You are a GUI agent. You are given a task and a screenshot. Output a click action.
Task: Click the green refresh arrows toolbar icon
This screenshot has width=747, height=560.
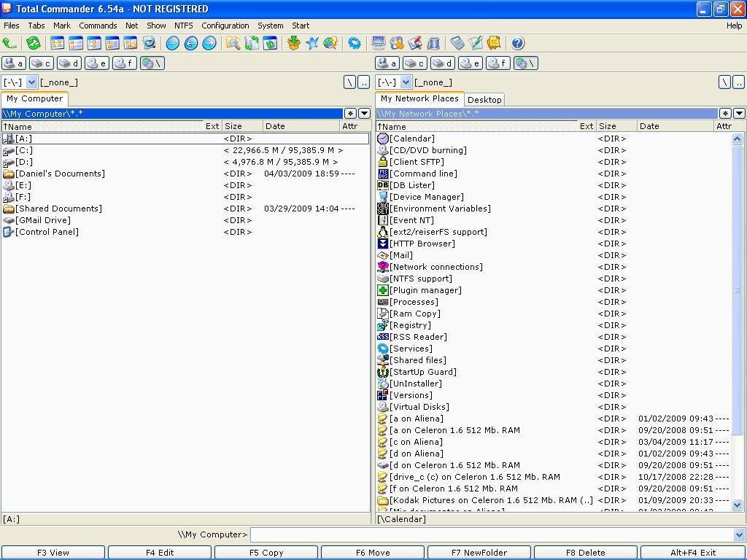coord(33,44)
